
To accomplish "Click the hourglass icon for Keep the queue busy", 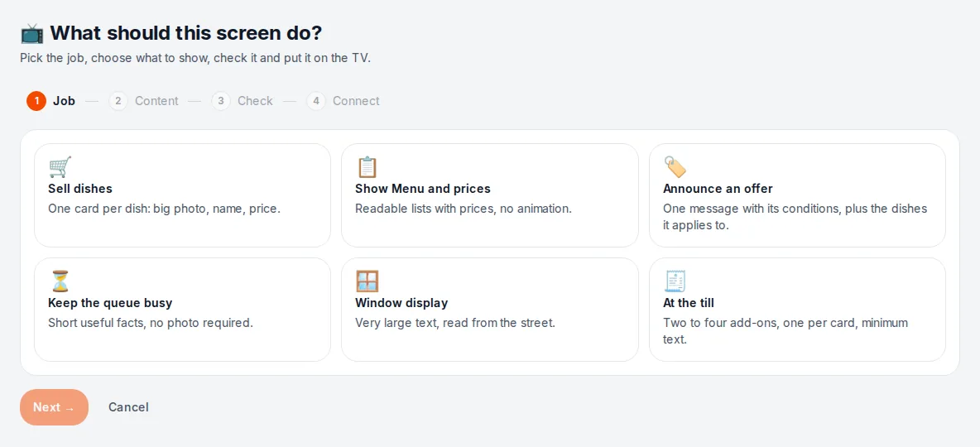I will [60, 281].
